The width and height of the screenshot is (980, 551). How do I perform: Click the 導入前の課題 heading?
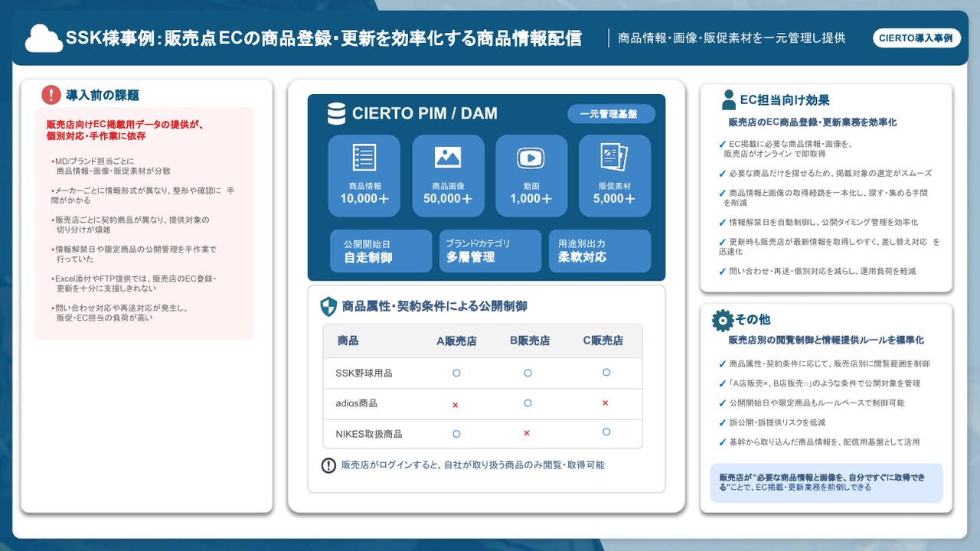tap(103, 96)
